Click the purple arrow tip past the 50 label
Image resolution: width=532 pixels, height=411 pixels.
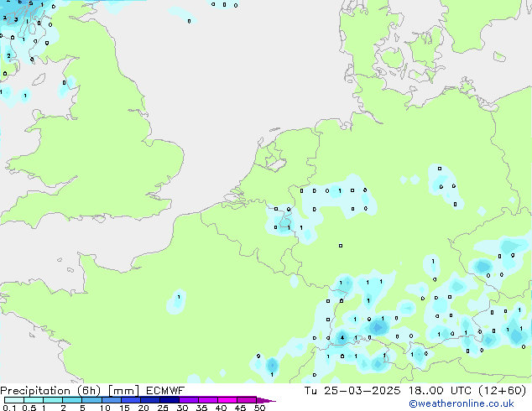click(266, 400)
